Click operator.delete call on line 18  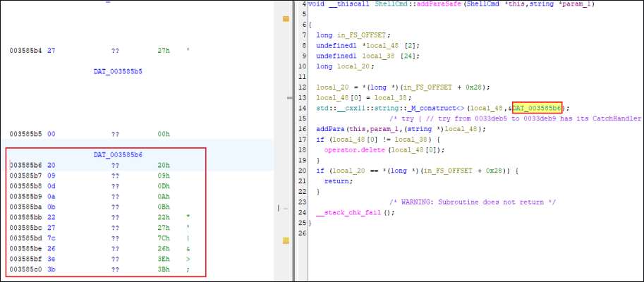point(351,150)
